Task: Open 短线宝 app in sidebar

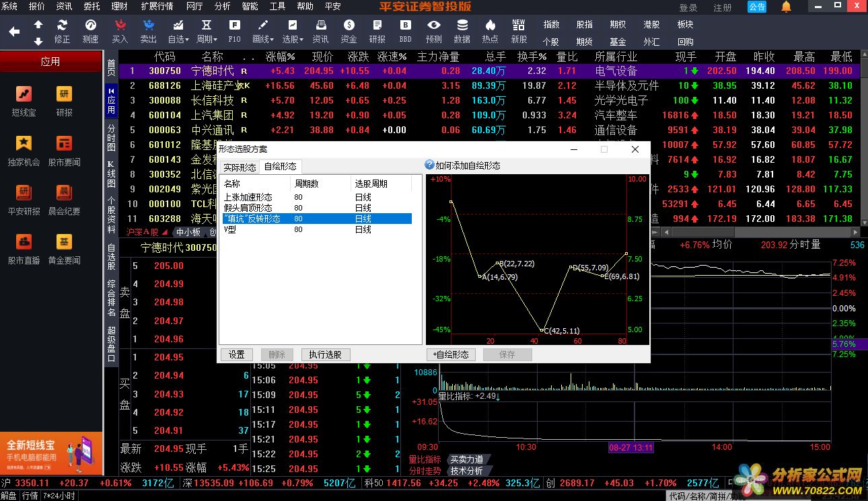Action: [x=24, y=101]
